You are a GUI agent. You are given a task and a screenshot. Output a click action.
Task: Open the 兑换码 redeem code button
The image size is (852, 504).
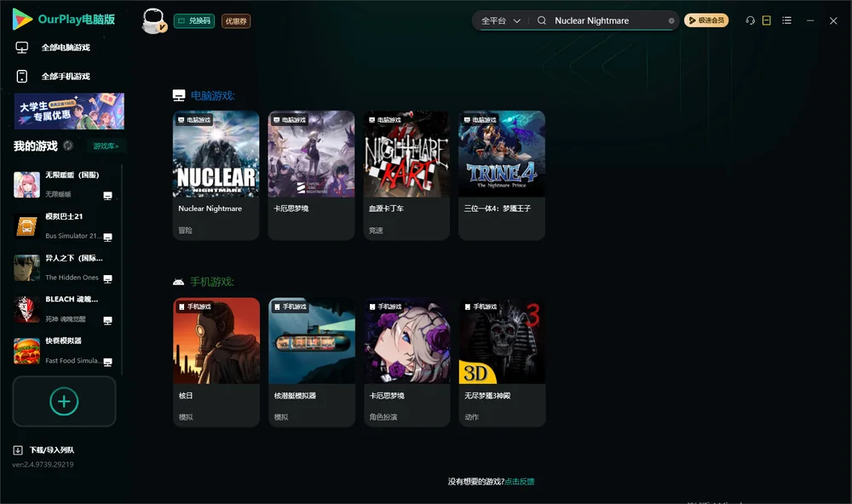point(194,20)
